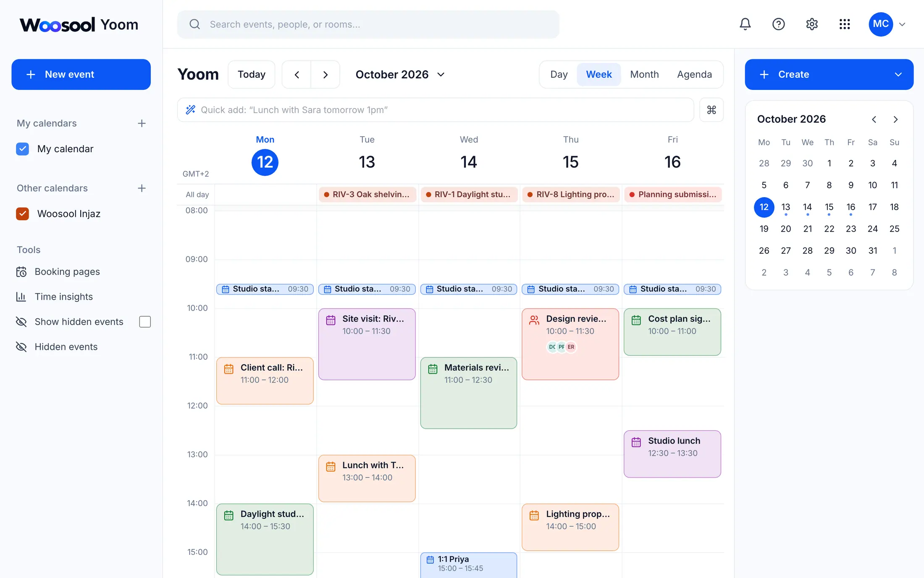Screen dimensions: 924x578
Task: Enable Show hidden events checkbox
Action: coord(145,322)
